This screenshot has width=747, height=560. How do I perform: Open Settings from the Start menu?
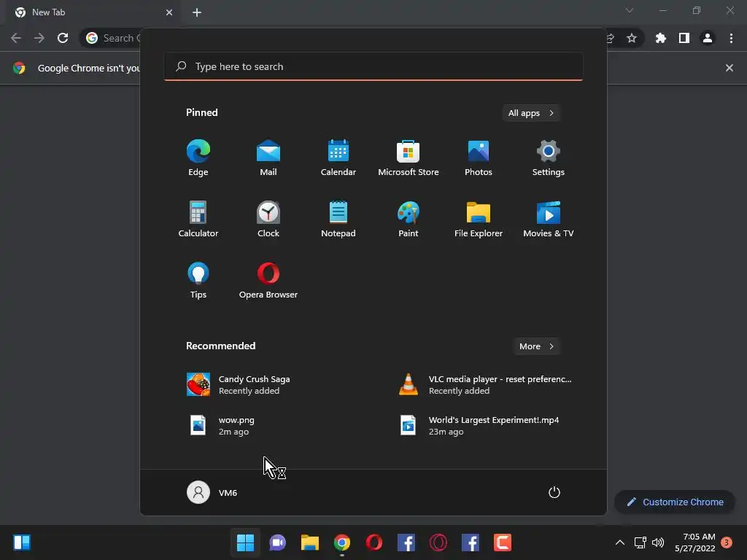coord(549,157)
